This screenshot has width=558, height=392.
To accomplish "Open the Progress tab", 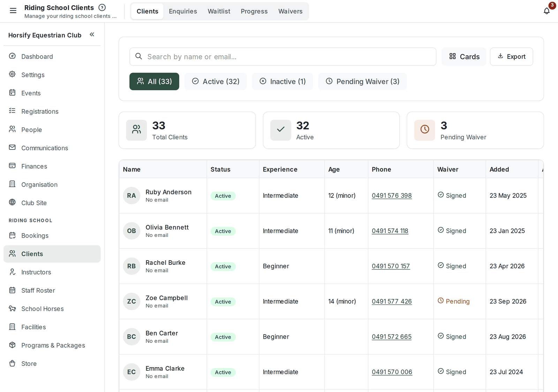I will (254, 11).
